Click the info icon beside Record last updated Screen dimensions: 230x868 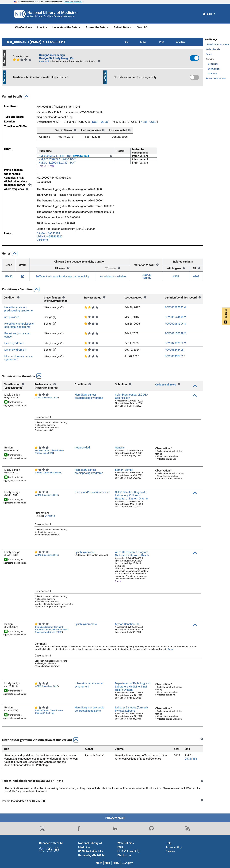44,801
